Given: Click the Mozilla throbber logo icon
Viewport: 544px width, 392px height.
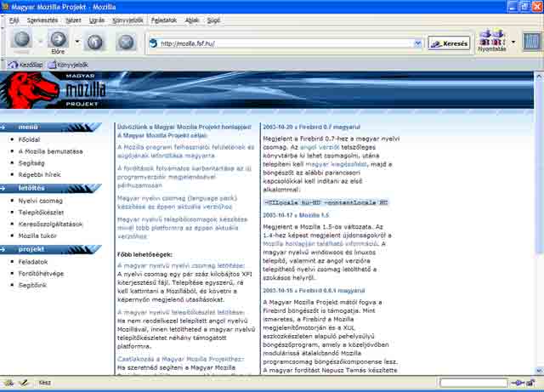Looking at the screenshot, I should pyautogui.click(x=532, y=42).
